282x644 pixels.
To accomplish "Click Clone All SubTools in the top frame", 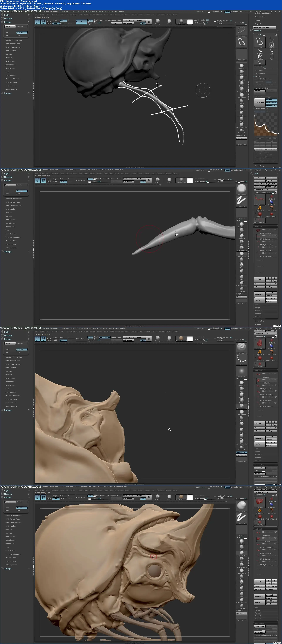I will pyautogui.click(x=264, y=27).
